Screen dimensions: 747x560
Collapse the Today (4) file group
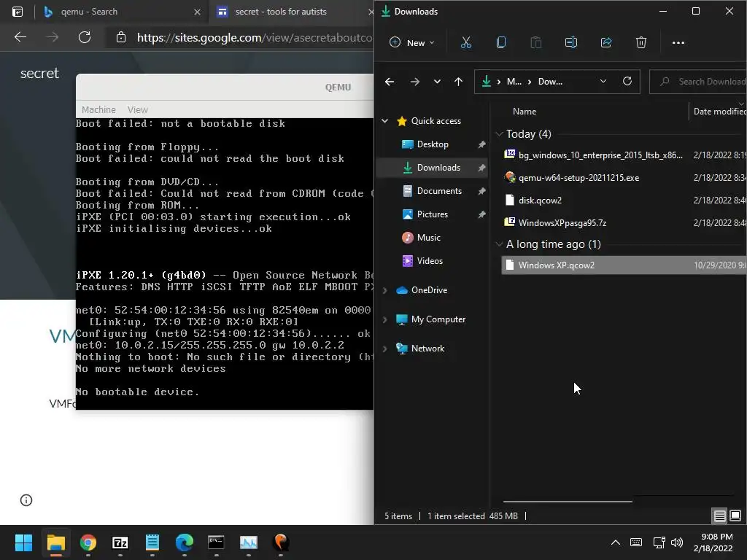click(x=499, y=134)
